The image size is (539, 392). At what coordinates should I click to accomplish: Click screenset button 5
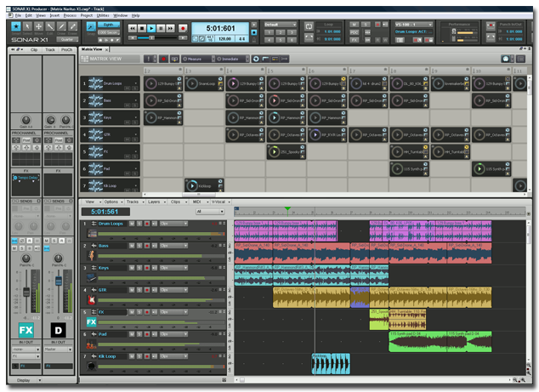pos(281,40)
